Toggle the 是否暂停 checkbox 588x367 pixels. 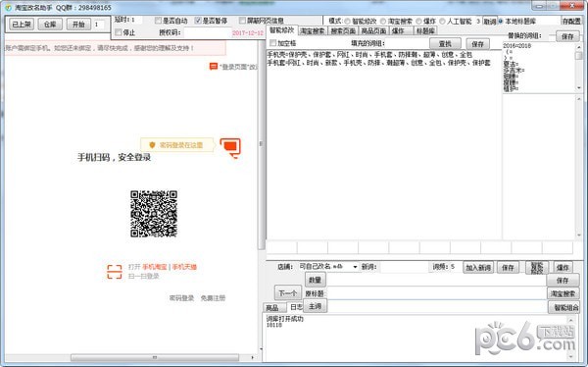pyautogui.click(x=198, y=21)
